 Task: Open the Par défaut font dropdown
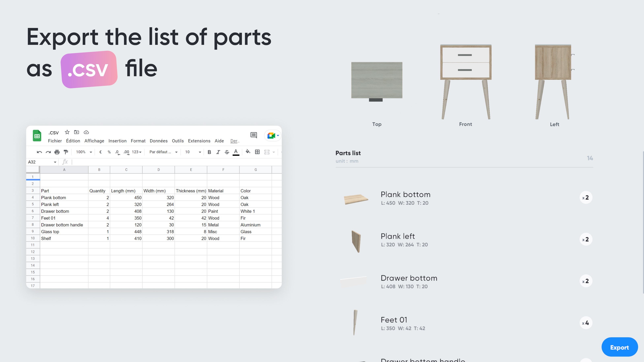pyautogui.click(x=162, y=152)
